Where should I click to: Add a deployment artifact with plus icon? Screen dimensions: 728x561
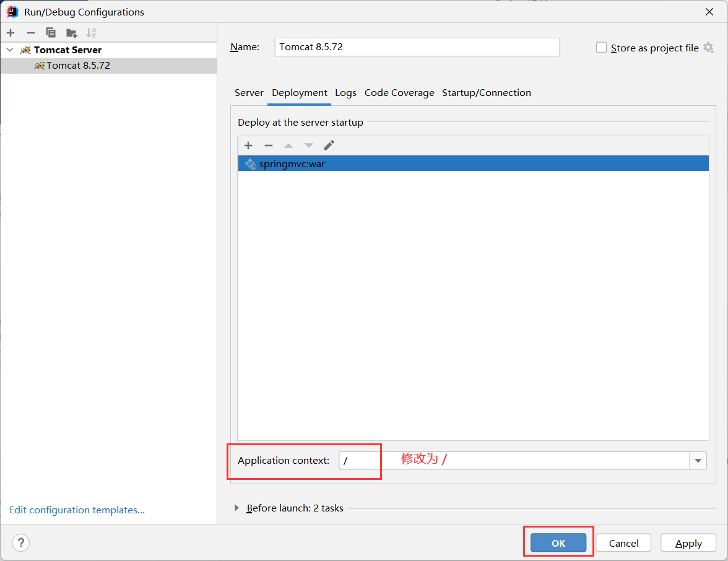click(x=248, y=146)
